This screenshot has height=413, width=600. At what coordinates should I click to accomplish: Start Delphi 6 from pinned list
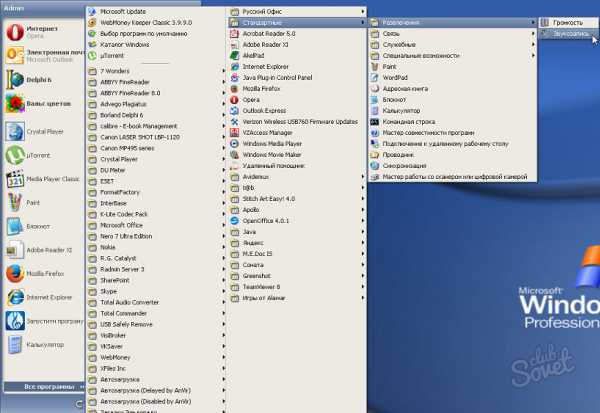click(42, 80)
